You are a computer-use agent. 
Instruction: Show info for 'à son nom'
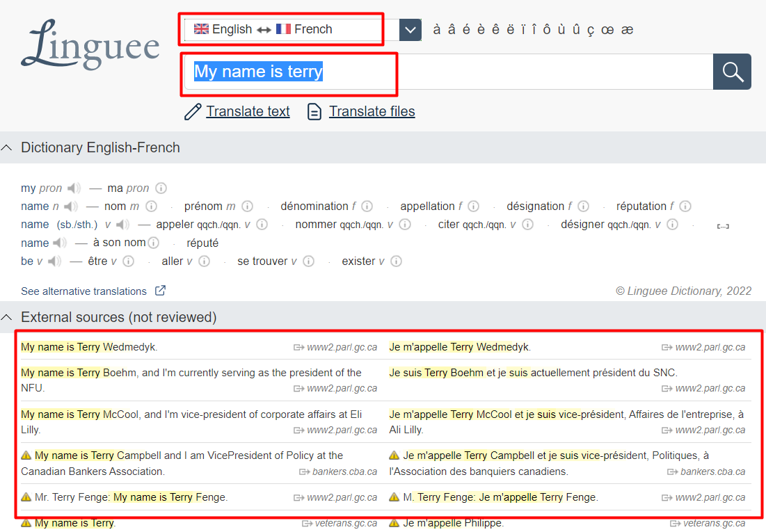coord(154,243)
